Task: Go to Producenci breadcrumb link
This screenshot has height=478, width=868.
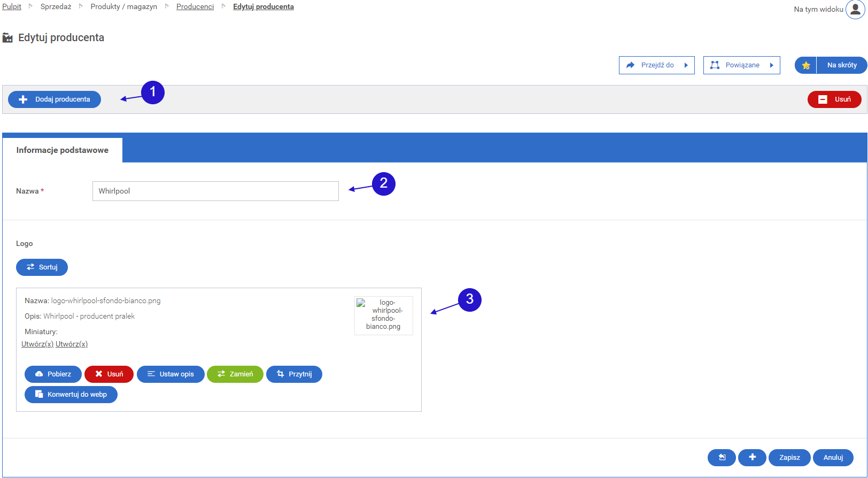Action: [195, 7]
